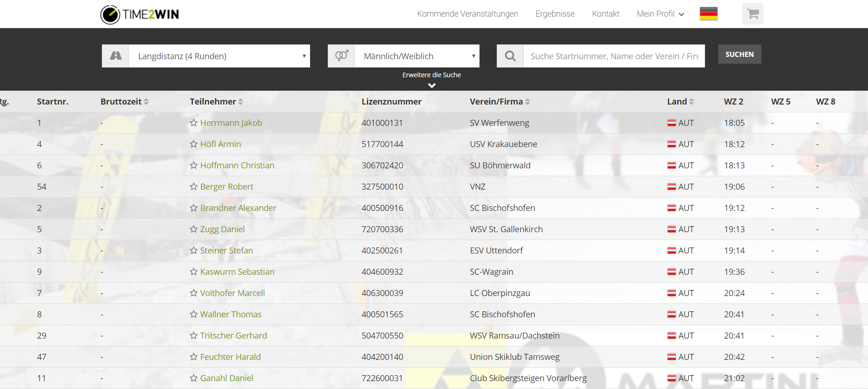
Task: Click the SUCHEN button
Action: (x=739, y=54)
